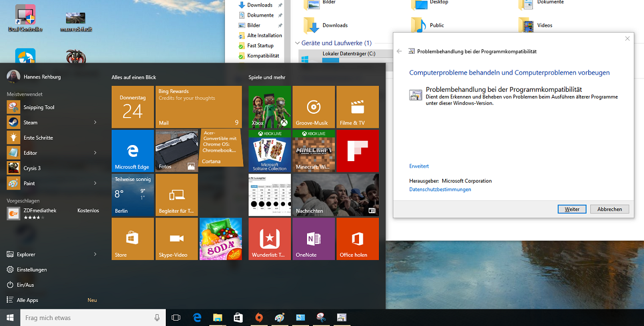This screenshot has width=644, height=326.
Task: Open the red Flipboard tile
Action: coord(357,151)
